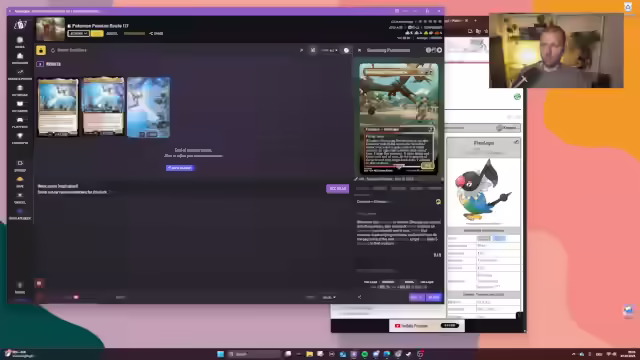Close the card detail side panel
This screenshot has width=640, height=360.
tap(359, 50)
